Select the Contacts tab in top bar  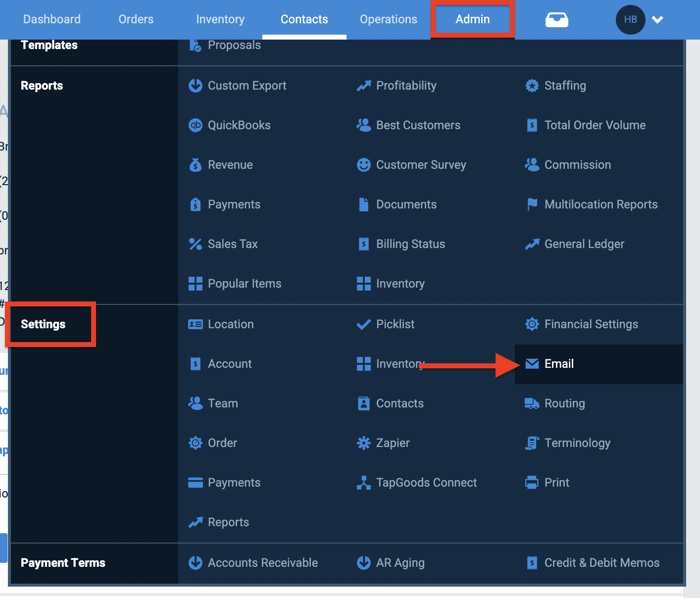(x=304, y=19)
